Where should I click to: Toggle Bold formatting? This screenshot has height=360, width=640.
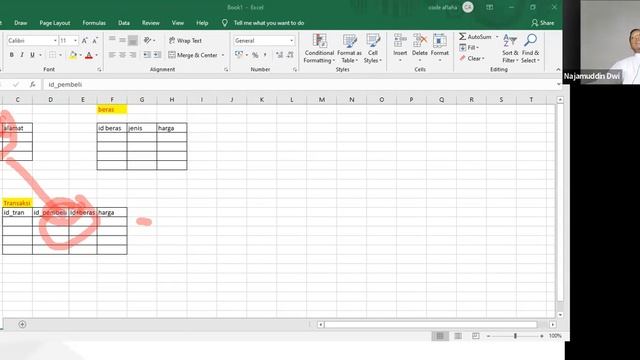click(x=11, y=55)
